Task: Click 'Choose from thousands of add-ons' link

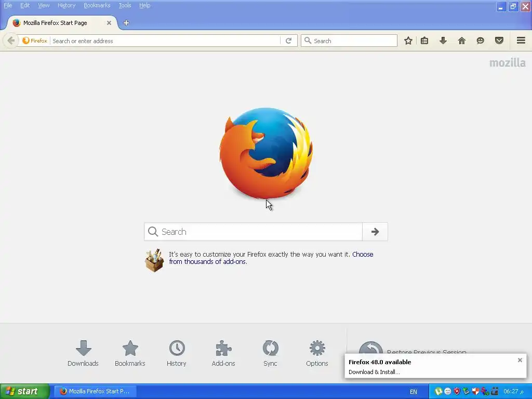Action: (x=271, y=258)
